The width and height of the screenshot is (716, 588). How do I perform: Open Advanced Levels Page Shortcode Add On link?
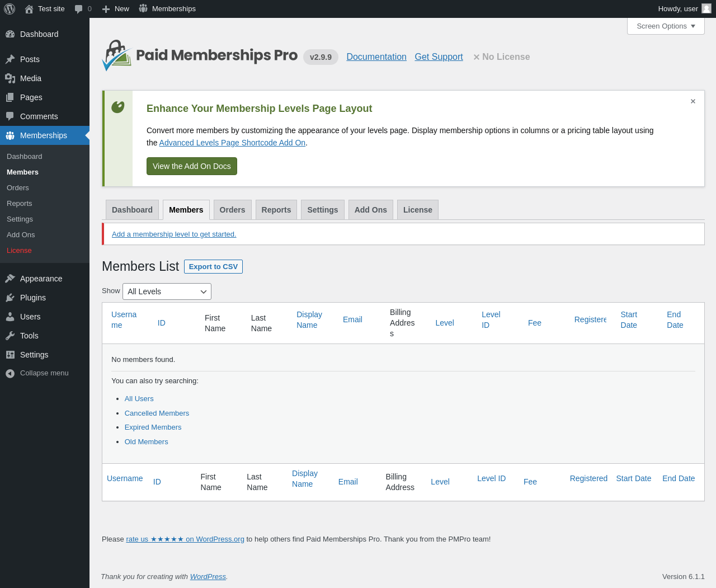[232, 143]
